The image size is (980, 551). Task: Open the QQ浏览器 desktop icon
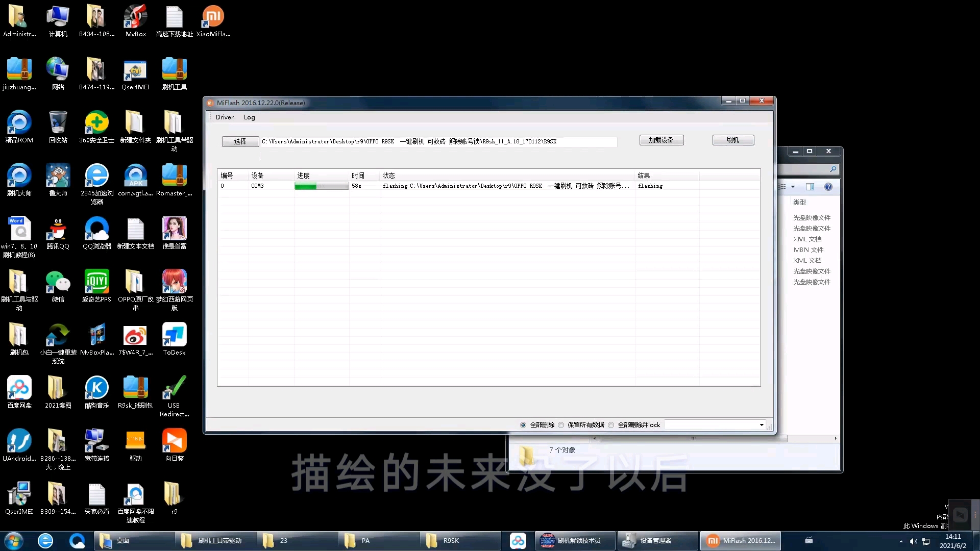click(97, 234)
